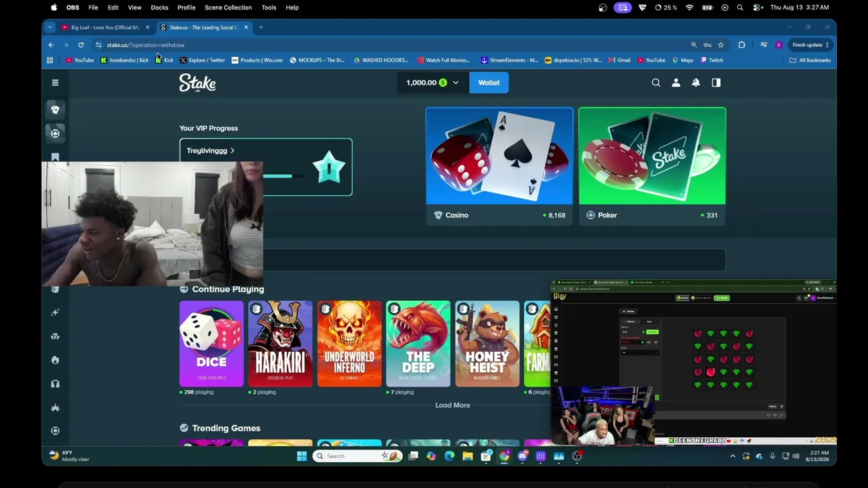
Task: Open The Deep game thumbnail
Action: pos(418,344)
